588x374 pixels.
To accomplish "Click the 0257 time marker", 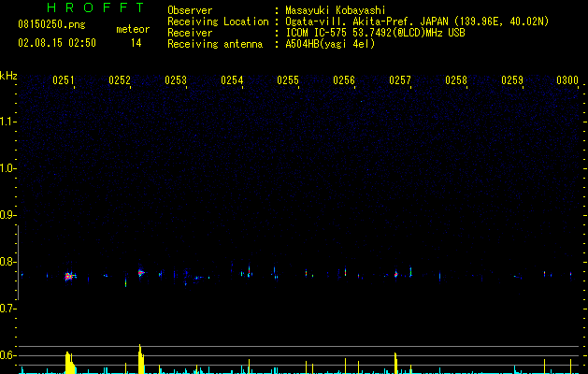I will tap(400, 80).
